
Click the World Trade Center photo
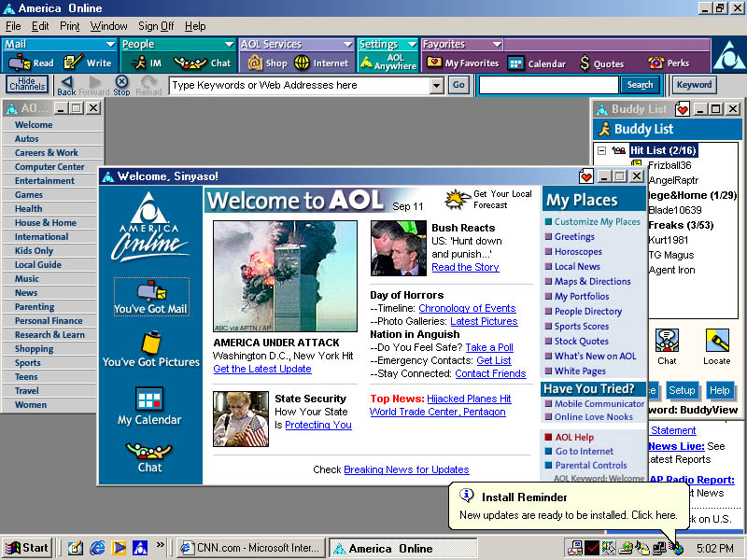coord(285,276)
